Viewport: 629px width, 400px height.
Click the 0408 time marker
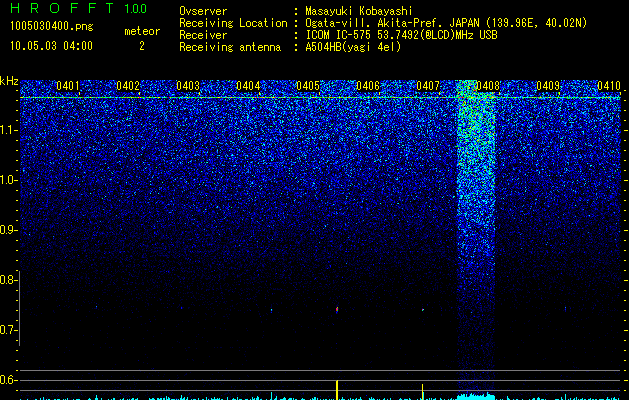point(488,86)
